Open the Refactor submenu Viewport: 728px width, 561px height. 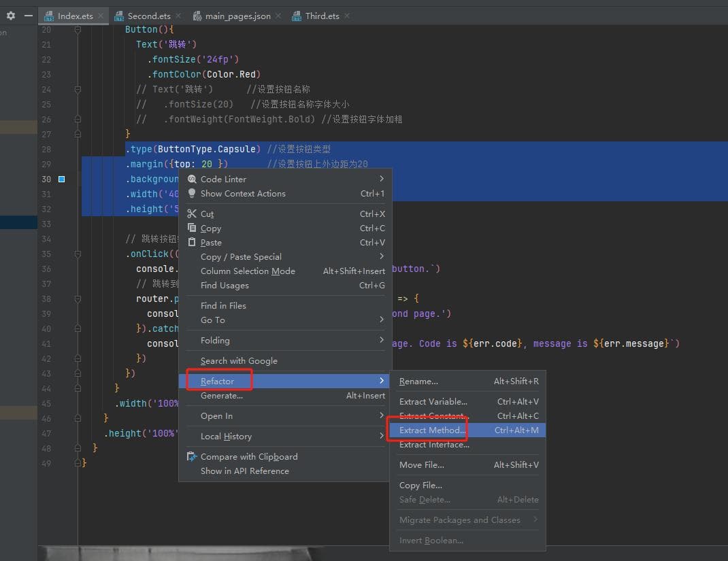(284, 381)
